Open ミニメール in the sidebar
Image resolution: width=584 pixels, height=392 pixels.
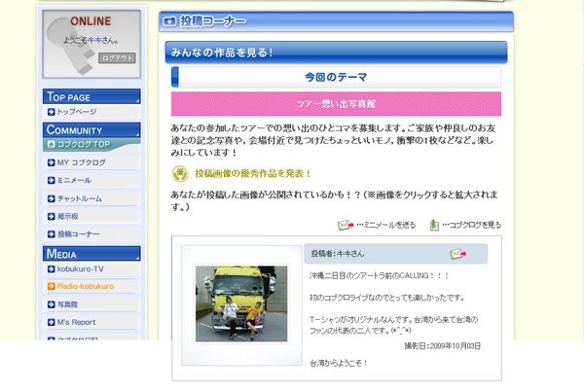(x=74, y=181)
